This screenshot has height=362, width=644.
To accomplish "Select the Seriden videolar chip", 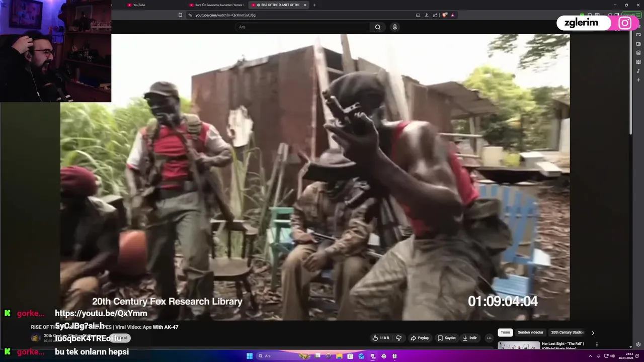I will point(530,332).
